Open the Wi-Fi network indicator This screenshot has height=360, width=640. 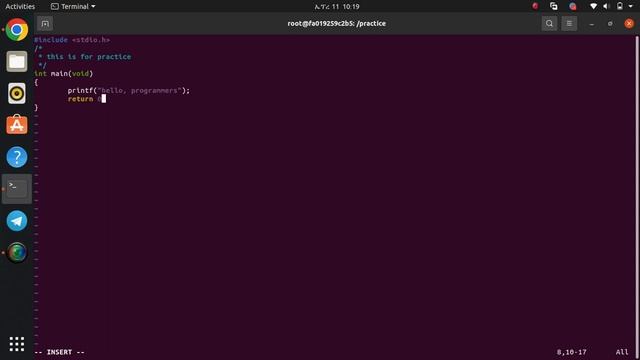click(593, 6)
